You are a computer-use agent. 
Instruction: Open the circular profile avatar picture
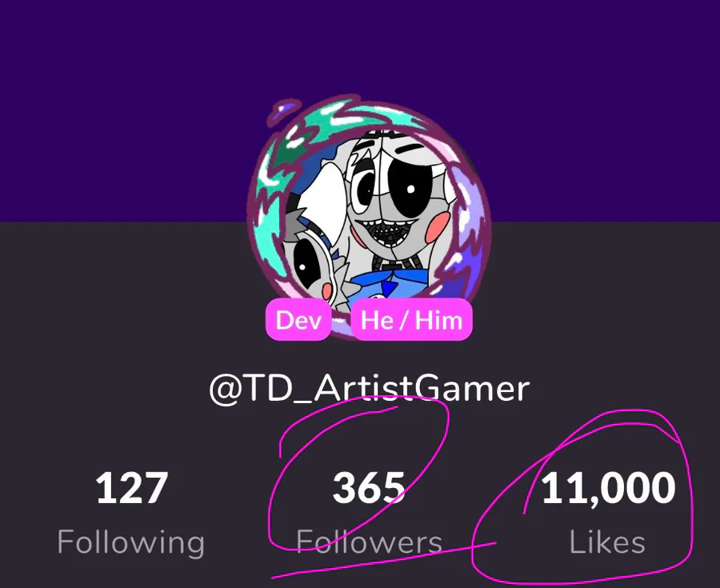tap(369, 216)
